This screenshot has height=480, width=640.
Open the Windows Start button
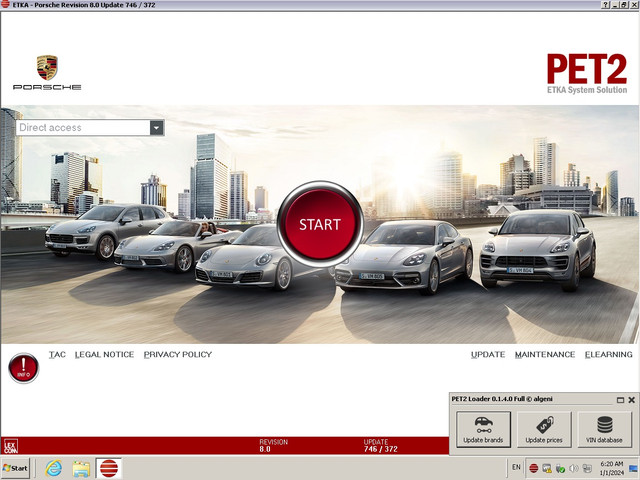(x=15, y=468)
